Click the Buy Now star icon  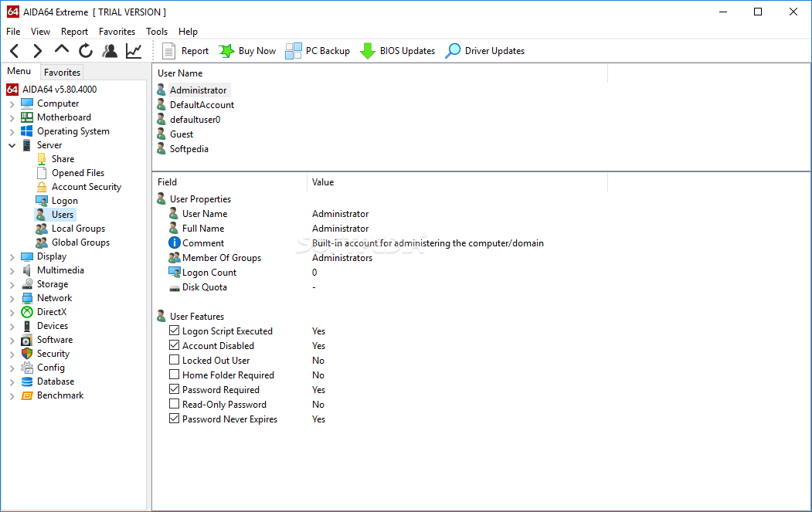pyautogui.click(x=226, y=51)
